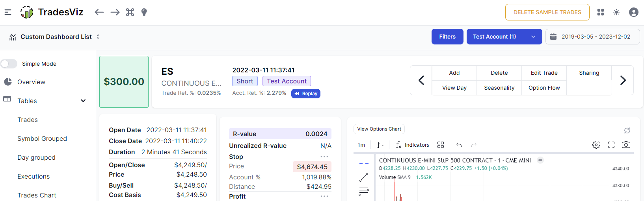
Task: Take chart snapshot camera icon
Action: coord(626,145)
